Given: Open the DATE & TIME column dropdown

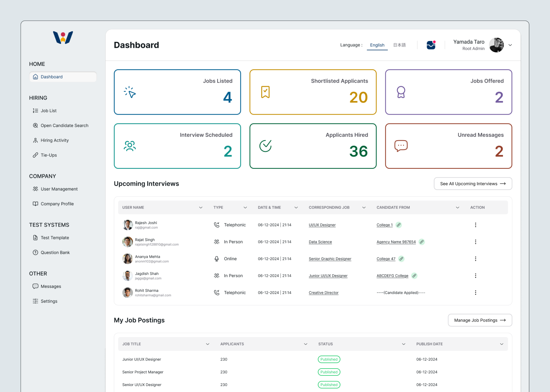Looking at the screenshot, I should tap(296, 207).
